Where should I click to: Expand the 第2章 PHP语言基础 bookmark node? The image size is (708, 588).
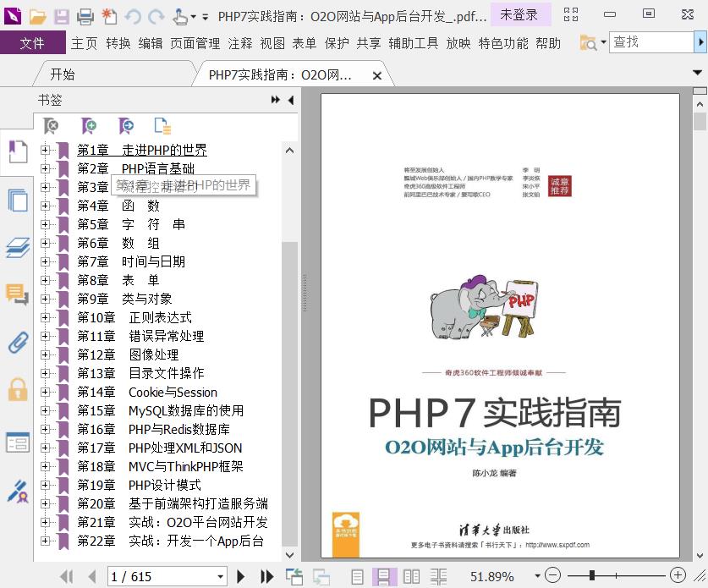45,168
